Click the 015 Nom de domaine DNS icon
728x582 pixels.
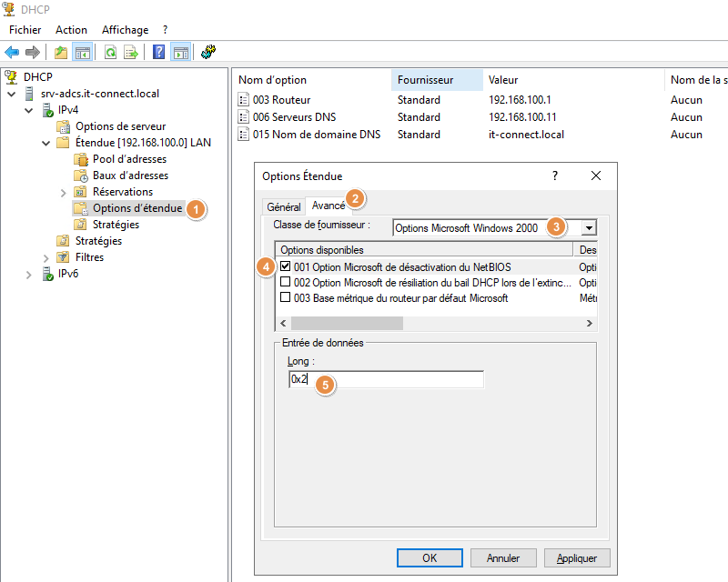tap(243, 134)
